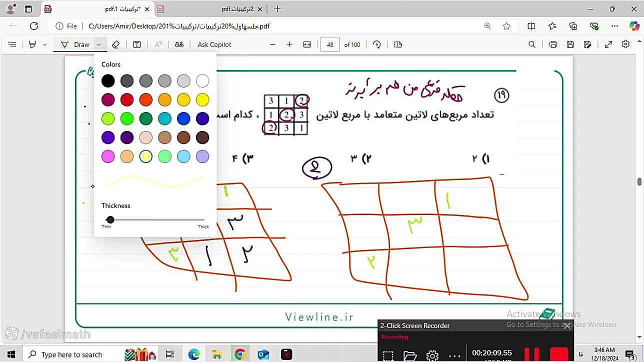Open Edge Collections

[573, 26]
